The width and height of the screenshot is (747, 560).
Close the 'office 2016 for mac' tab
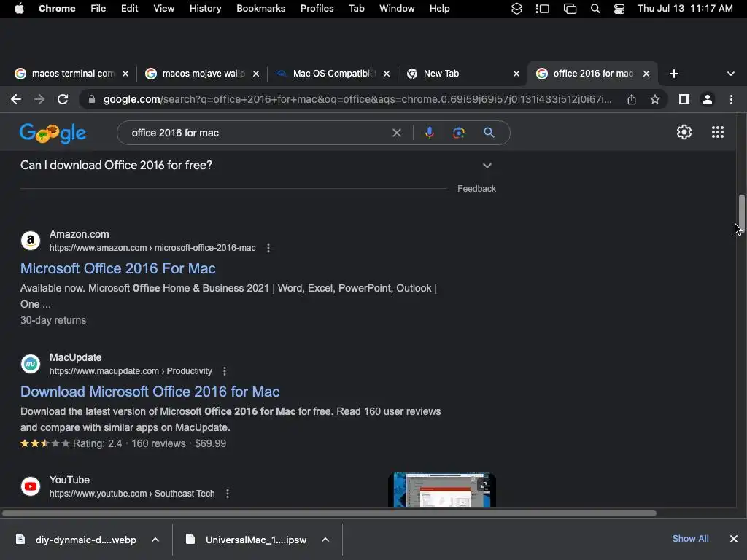(646, 74)
